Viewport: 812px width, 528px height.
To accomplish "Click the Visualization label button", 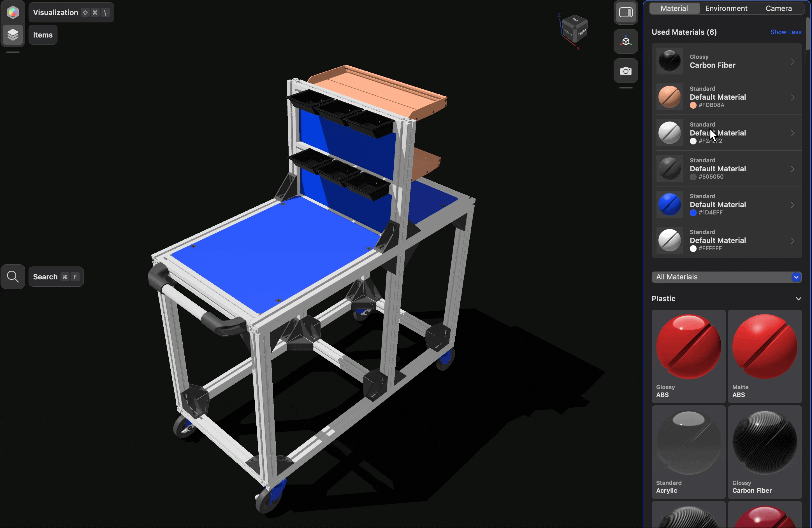I will [71, 13].
